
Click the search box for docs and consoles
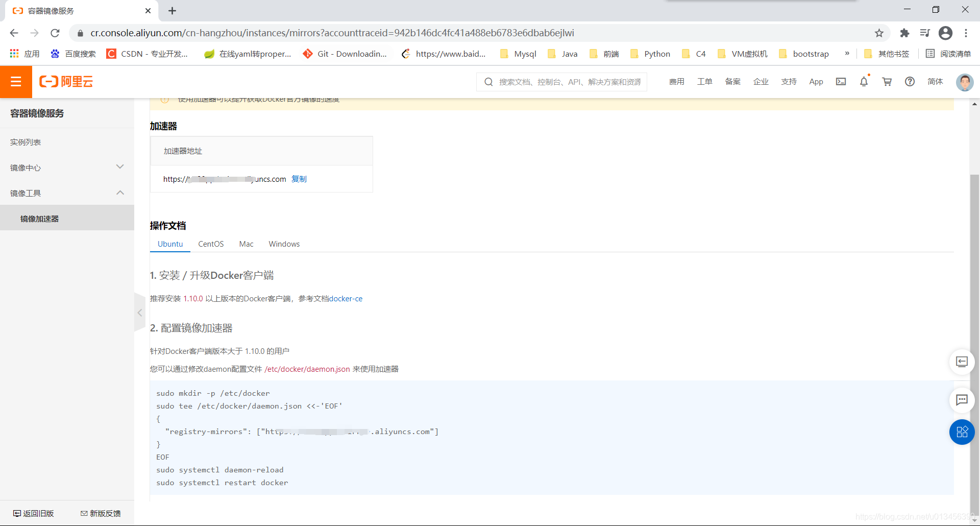pos(561,82)
